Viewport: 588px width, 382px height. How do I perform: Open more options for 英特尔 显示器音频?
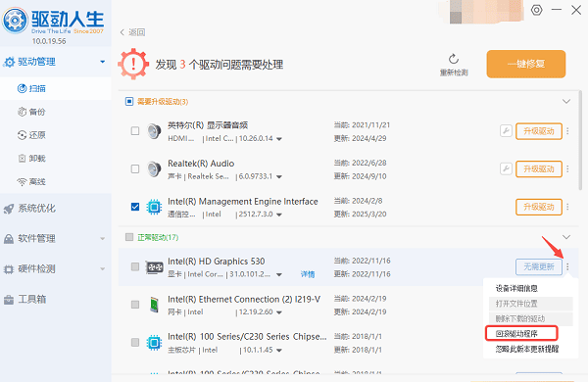567,131
